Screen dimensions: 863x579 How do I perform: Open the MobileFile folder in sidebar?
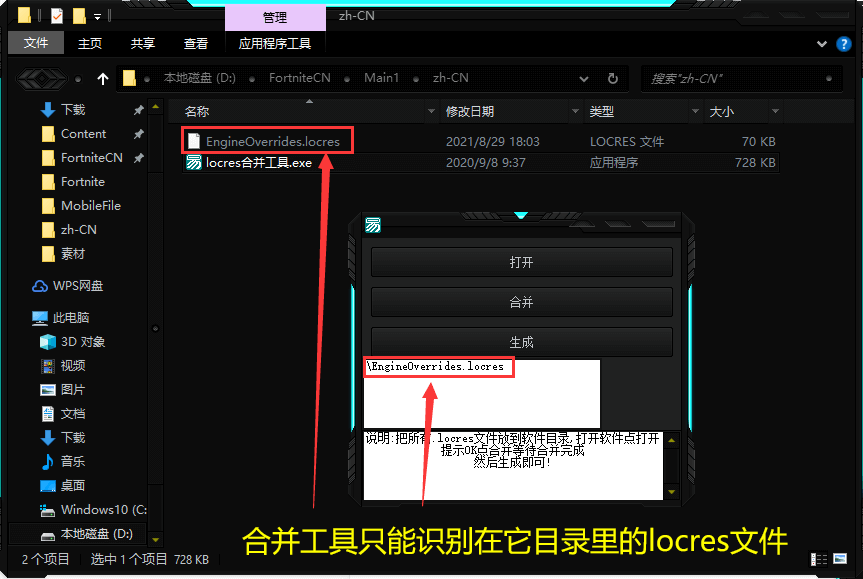click(91, 206)
